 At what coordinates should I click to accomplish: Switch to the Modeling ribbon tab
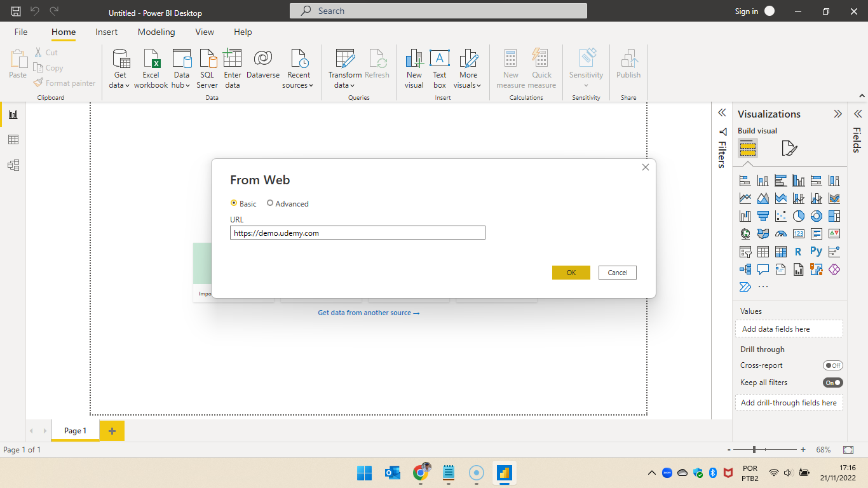pyautogui.click(x=156, y=32)
